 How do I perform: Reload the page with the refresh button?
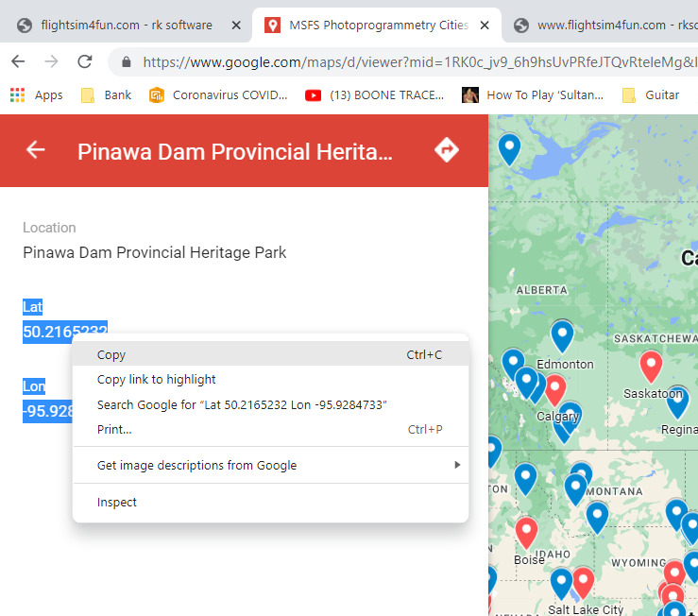(x=85, y=62)
